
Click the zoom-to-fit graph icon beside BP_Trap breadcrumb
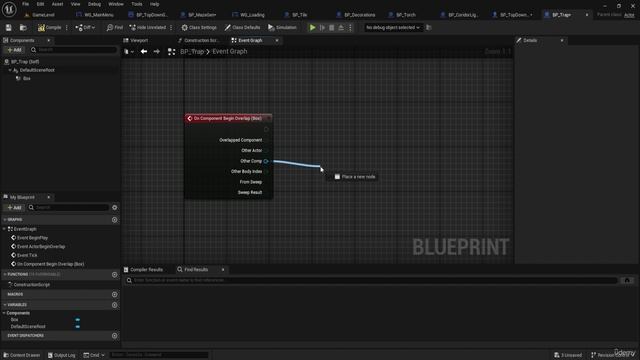tap(171, 51)
